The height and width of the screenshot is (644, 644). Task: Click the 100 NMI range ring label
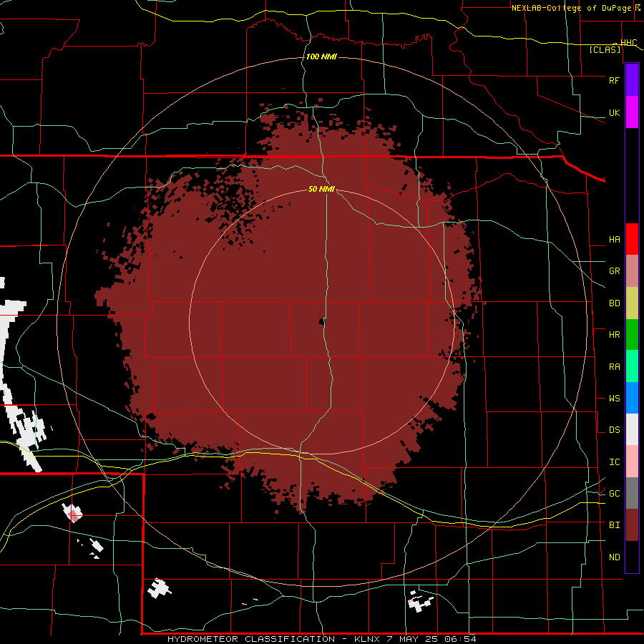coord(321,57)
